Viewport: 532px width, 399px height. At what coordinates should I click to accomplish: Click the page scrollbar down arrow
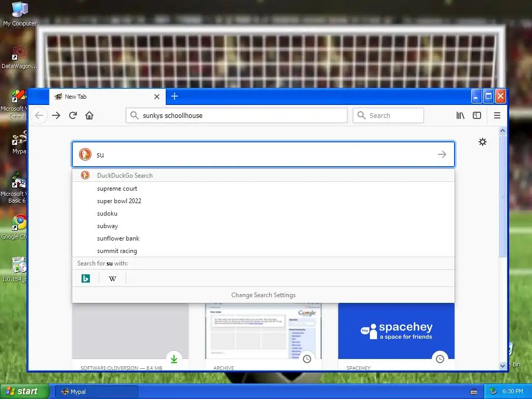click(x=503, y=366)
